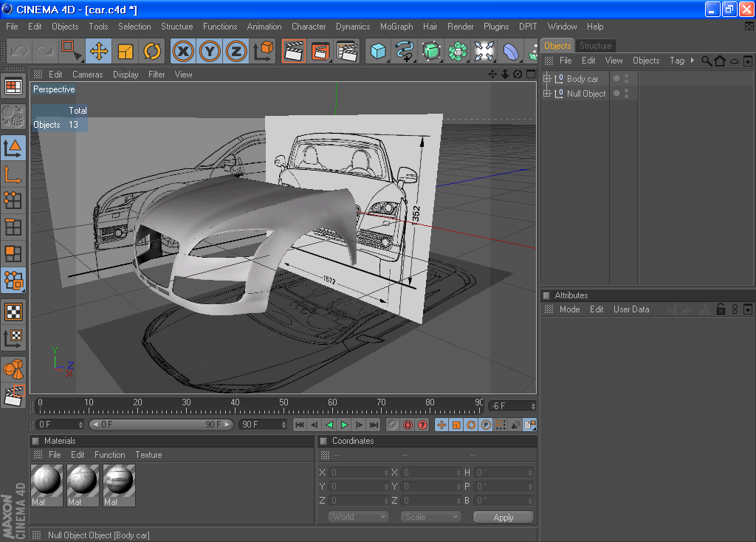Click the stepper on the 0 F start field
Viewport: 756px width, 542px height.
tap(80, 425)
